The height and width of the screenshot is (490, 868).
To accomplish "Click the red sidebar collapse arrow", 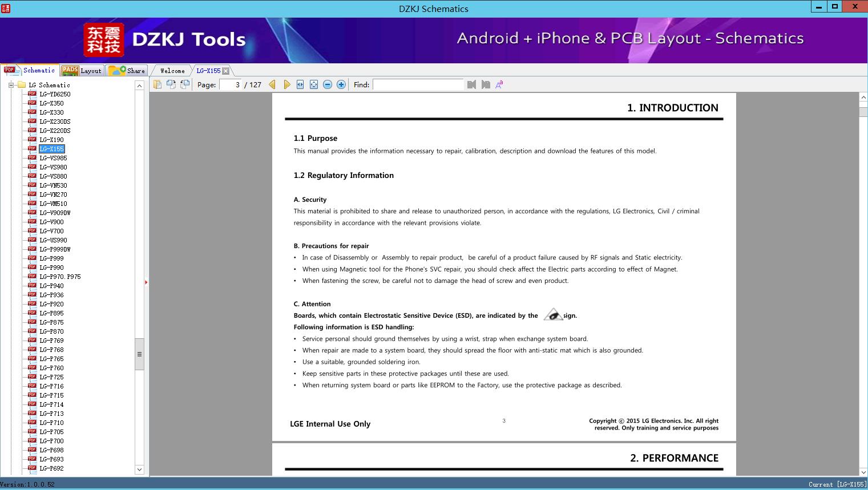I will (x=146, y=282).
